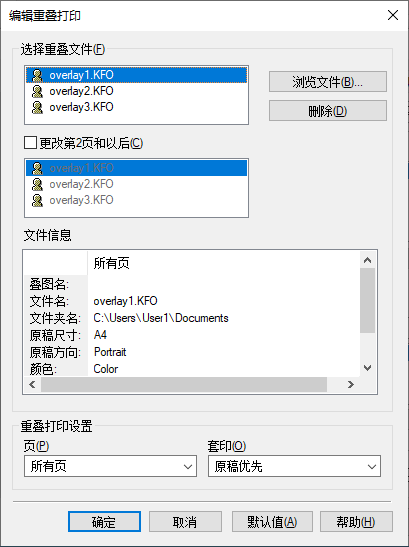Click the 浏览文件 button

328,82
